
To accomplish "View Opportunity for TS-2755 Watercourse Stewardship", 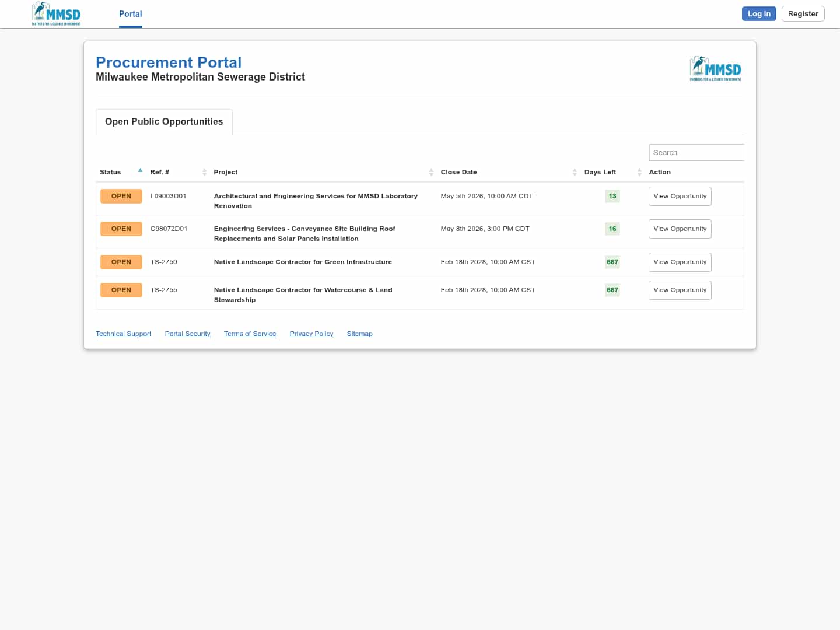I will (x=680, y=290).
